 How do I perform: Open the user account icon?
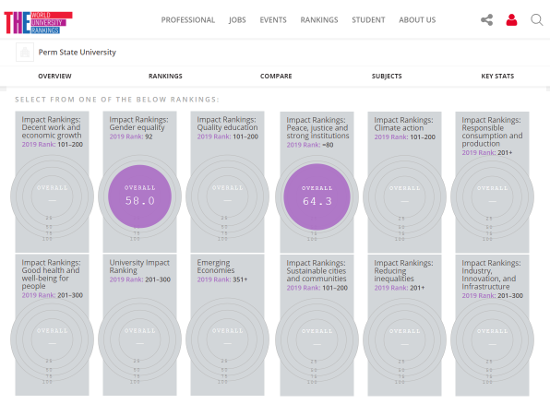coord(511,20)
